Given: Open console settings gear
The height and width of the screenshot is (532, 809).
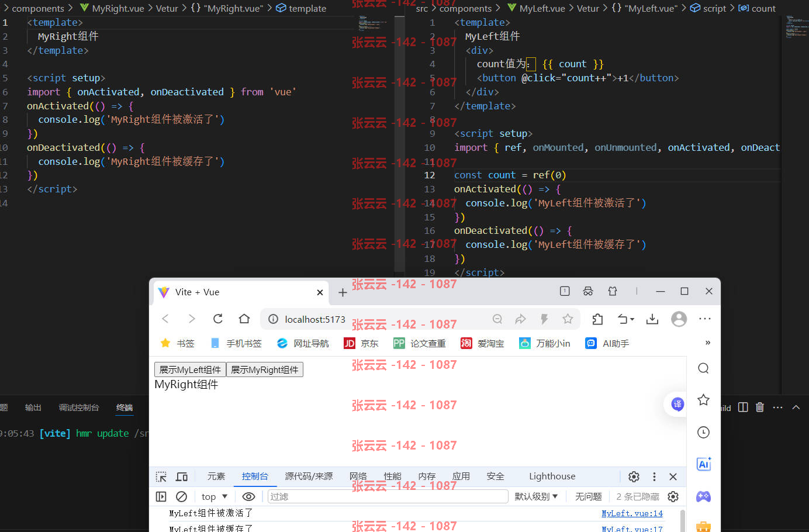Looking at the screenshot, I should [673, 496].
